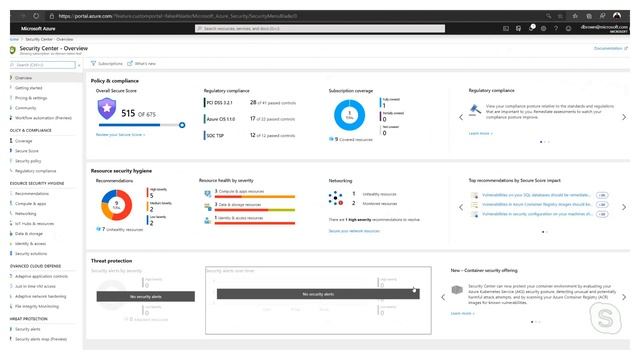The width and height of the screenshot is (640, 360).
Task: Click the Subscriptions button
Action: (x=107, y=63)
